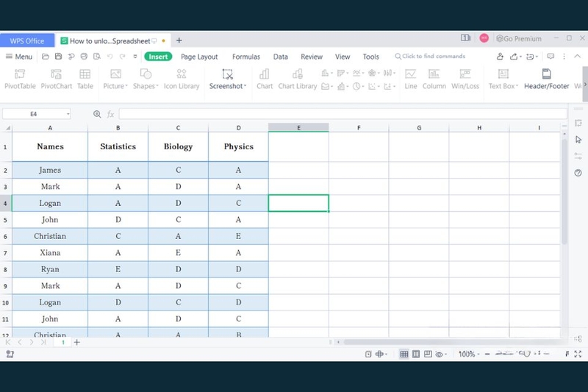This screenshot has width=588, height=392.
Task: Open the comments icon in top right
Action: tap(551, 57)
